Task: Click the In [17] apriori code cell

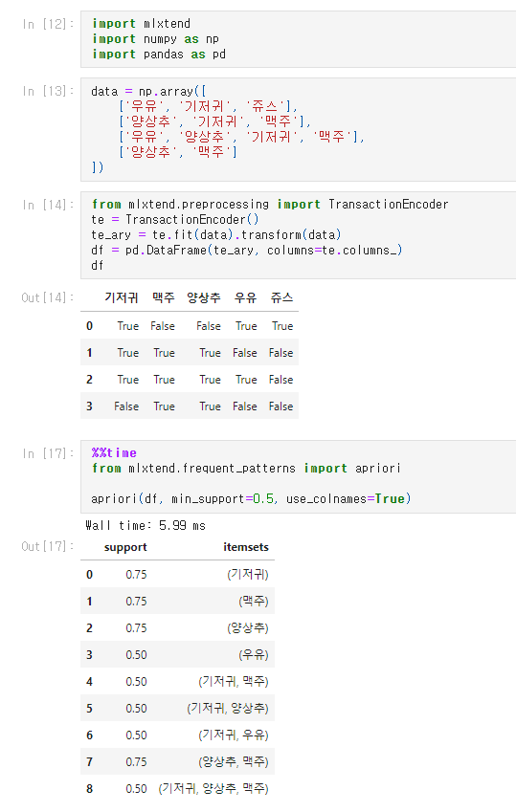Action: (x=298, y=476)
